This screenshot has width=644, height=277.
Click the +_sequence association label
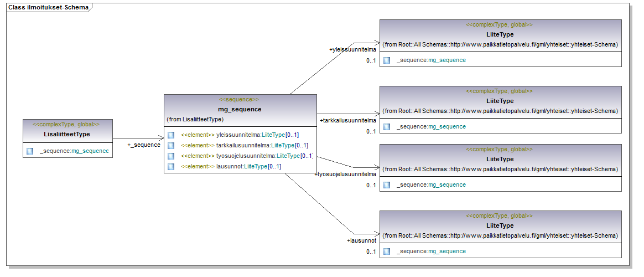(x=144, y=145)
